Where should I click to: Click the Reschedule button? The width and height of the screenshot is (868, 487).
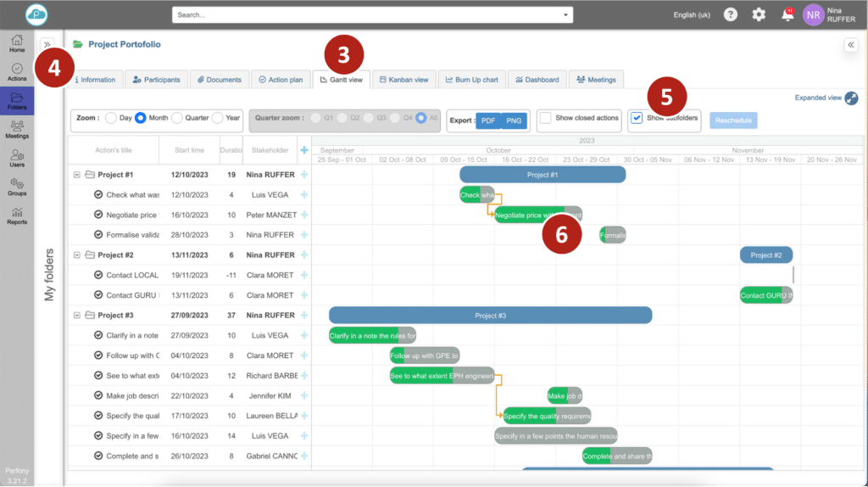(x=733, y=120)
